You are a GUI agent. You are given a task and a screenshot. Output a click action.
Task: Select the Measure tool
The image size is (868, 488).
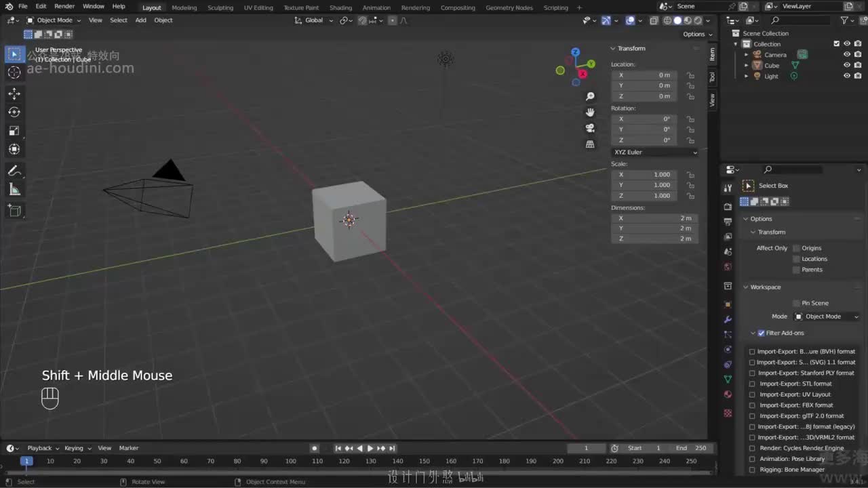(x=14, y=190)
